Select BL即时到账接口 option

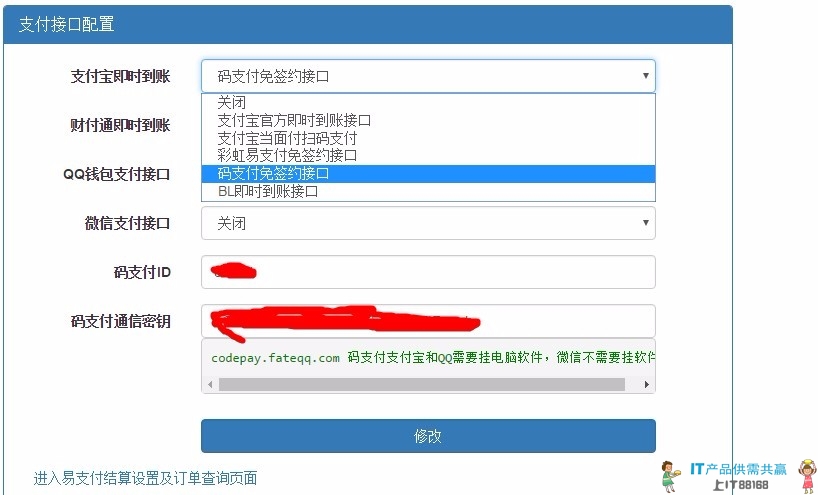(267, 191)
